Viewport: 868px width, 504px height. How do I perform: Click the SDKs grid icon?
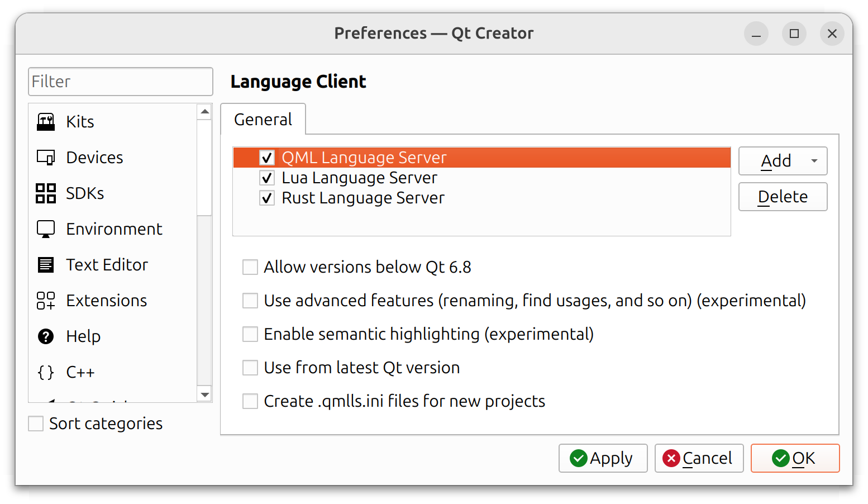(46, 193)
